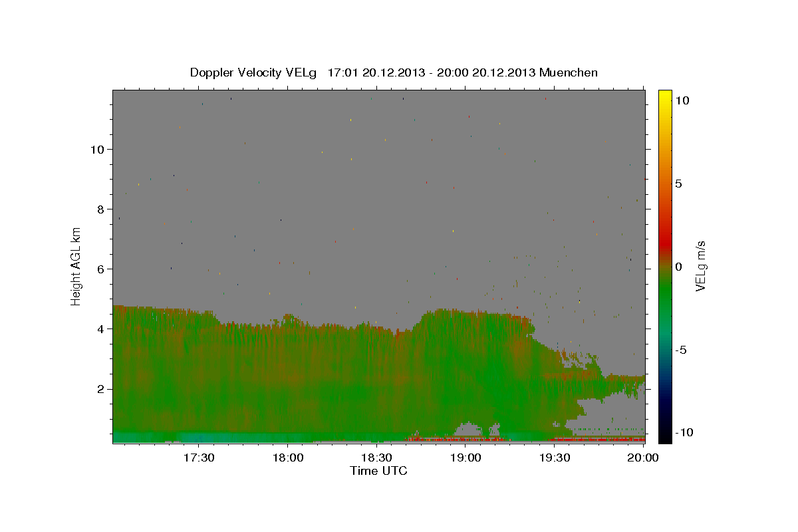Click the 'Time UTC' axis label
The width and height of the screenshot is (798, 532).
pos(379,471)
